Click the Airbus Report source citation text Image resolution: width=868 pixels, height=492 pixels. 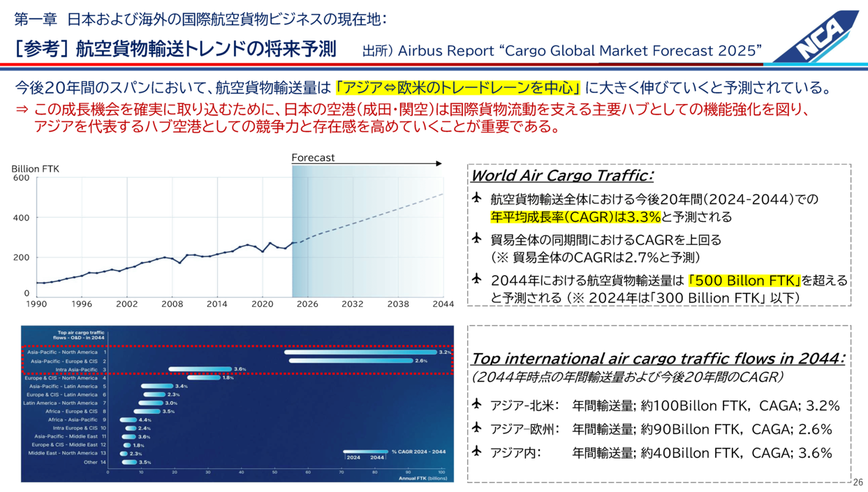point(561,51)
